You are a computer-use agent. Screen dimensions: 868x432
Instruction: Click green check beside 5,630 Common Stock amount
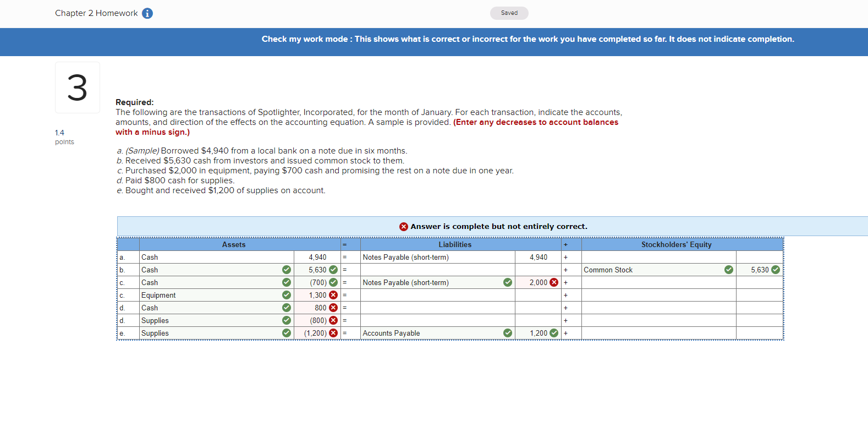tap(776, 270)
